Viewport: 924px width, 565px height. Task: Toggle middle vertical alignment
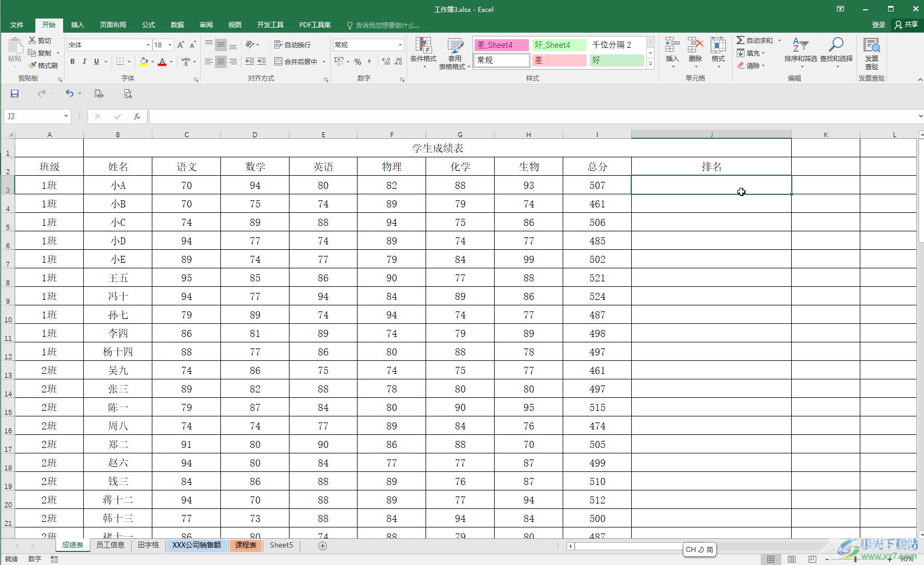pos(220,45)
